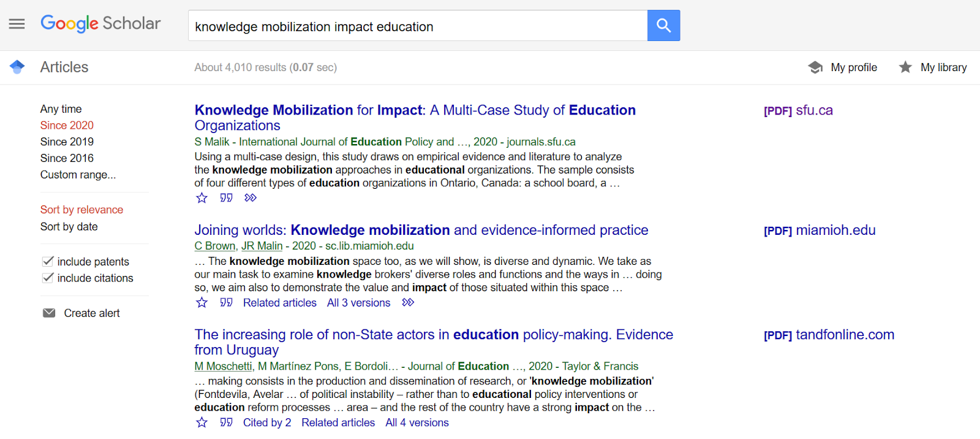Uncheck include patents checkbox
The image size is (980, 439).
48,261
